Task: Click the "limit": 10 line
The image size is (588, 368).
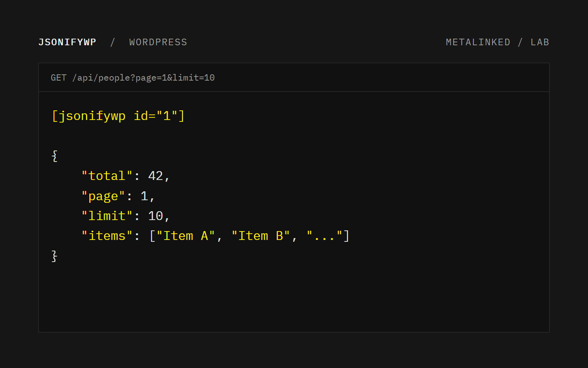Action: (125, 216)
